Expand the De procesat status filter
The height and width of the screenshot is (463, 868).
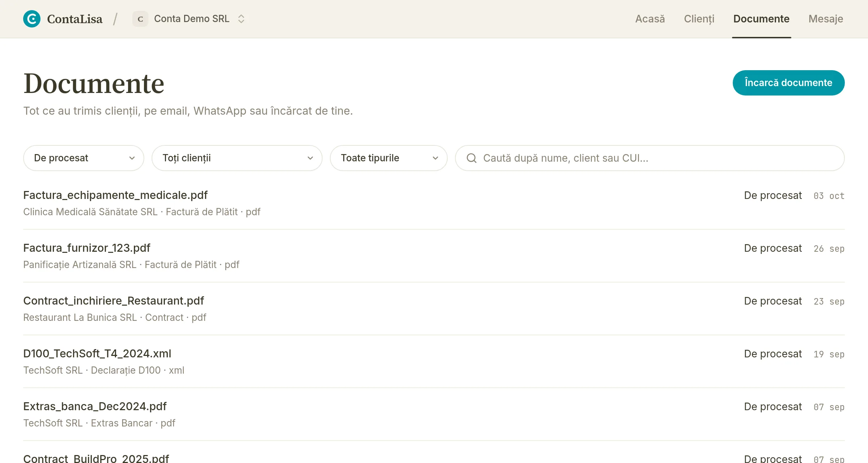(x=84, y=158)
